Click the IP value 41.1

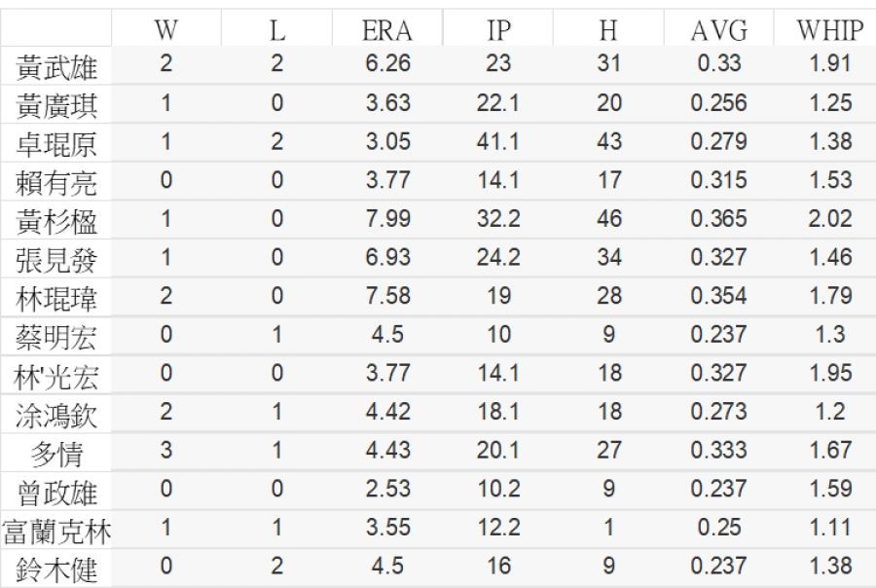pos(497,142)
